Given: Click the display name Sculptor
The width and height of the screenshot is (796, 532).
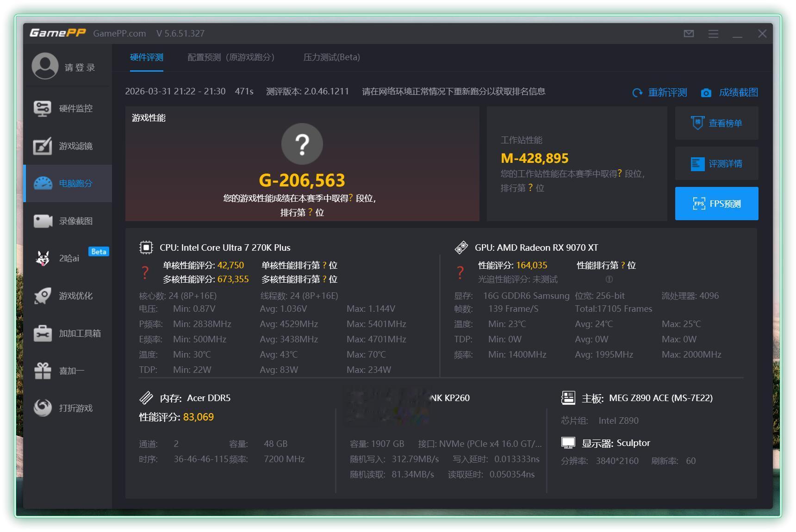Looking at the screenshot, I should click(x=633, y=443).
